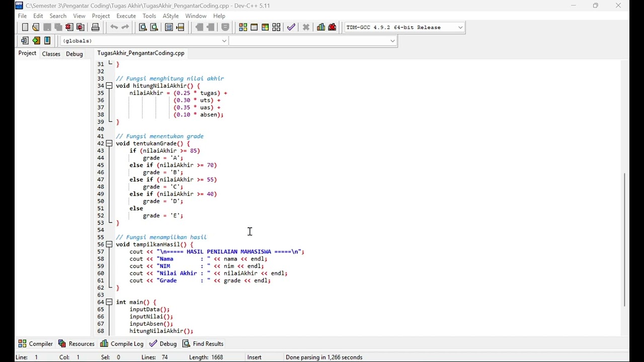Click the Compile and Run icon
The width and height of the screenshot is (644, 362).
[x=265, y=27]
